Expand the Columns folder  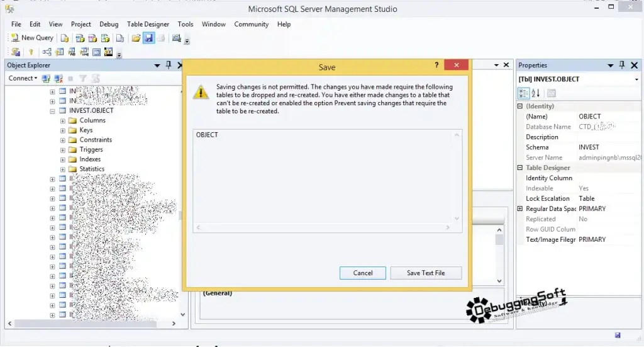(x=62, y=121)
